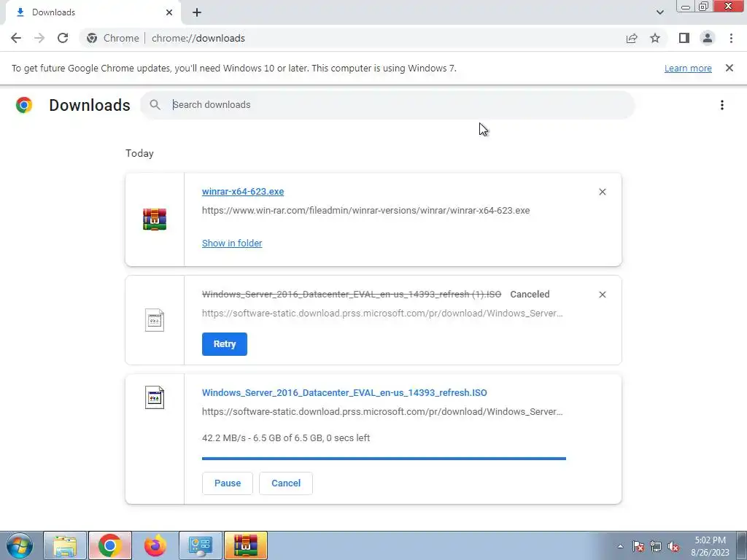Click the canceled ISO file icon
The height and width of the screenshot is (560, 747).
pos(155,320)
